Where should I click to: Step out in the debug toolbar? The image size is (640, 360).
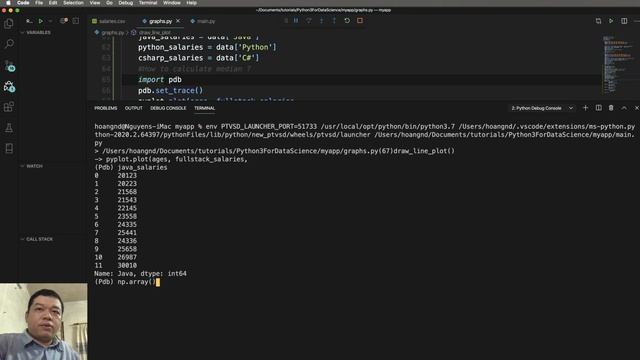click(x=334, y=20)
